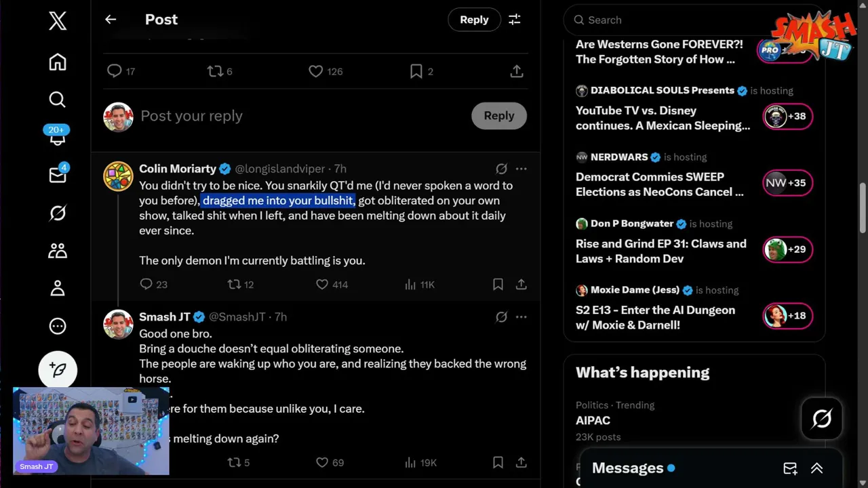
Task: Bookmark Colin Moriarty's reply
Action: (498, 285)
